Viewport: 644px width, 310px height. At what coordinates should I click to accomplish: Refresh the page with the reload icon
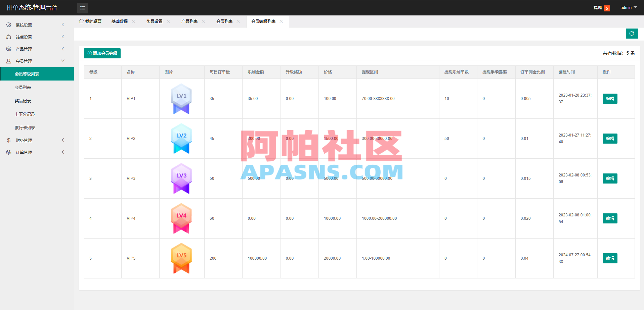click(632, 34)
